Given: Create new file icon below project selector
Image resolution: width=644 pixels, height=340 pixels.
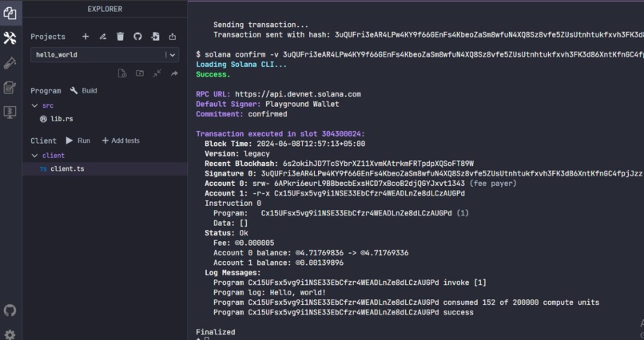Looking at the screenshot, I should pos(122,73).
